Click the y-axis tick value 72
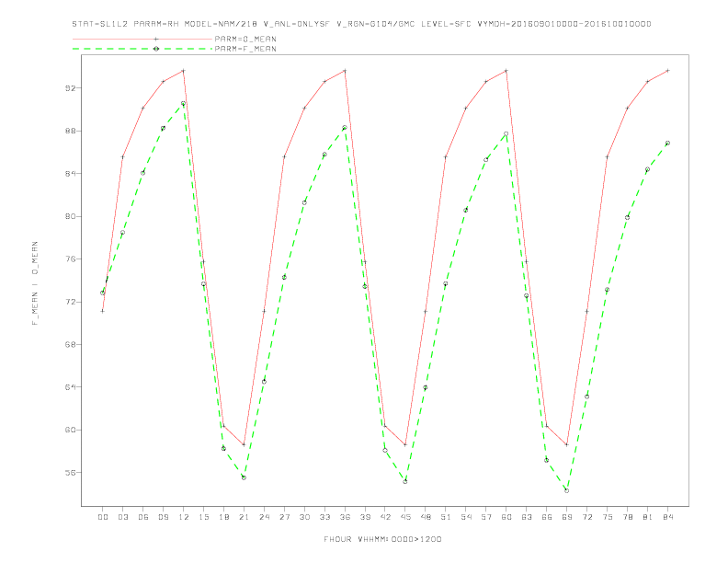Image resolution: width=728 pixels, height=563 pixels. coord(70,302)
